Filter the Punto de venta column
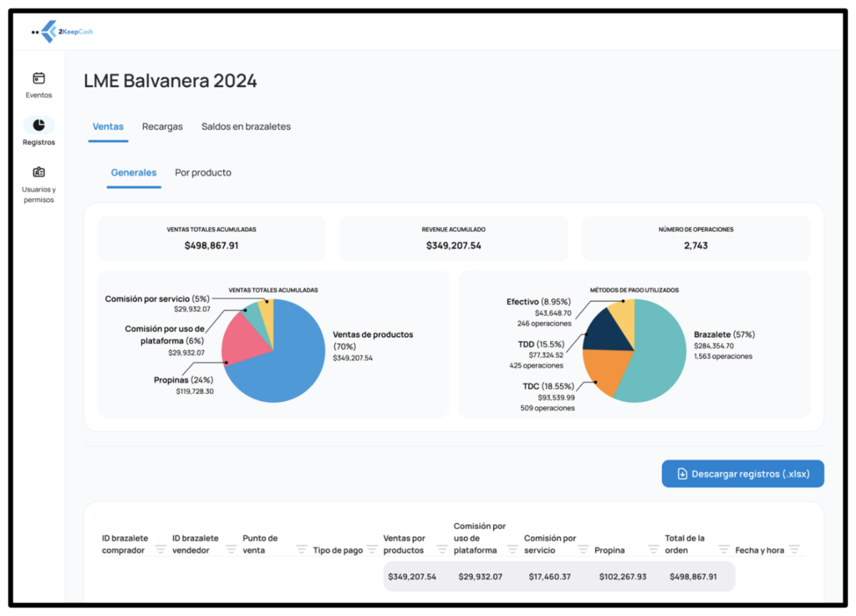856x616 pixels. coord(301,549)
